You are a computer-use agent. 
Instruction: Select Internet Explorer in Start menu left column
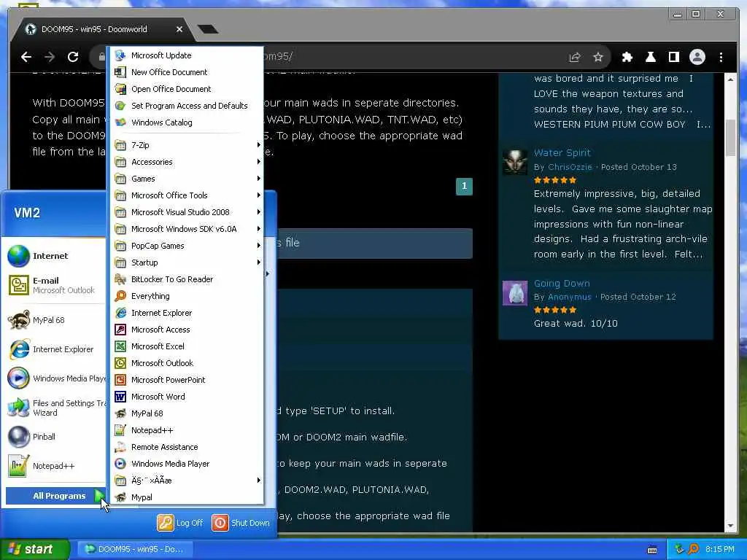coord(55,349)
